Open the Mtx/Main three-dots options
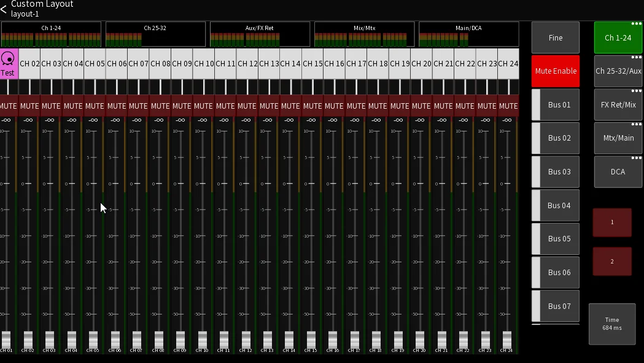Screen dimensions: 644x363 pyautogui.click(x=636, y=124)
